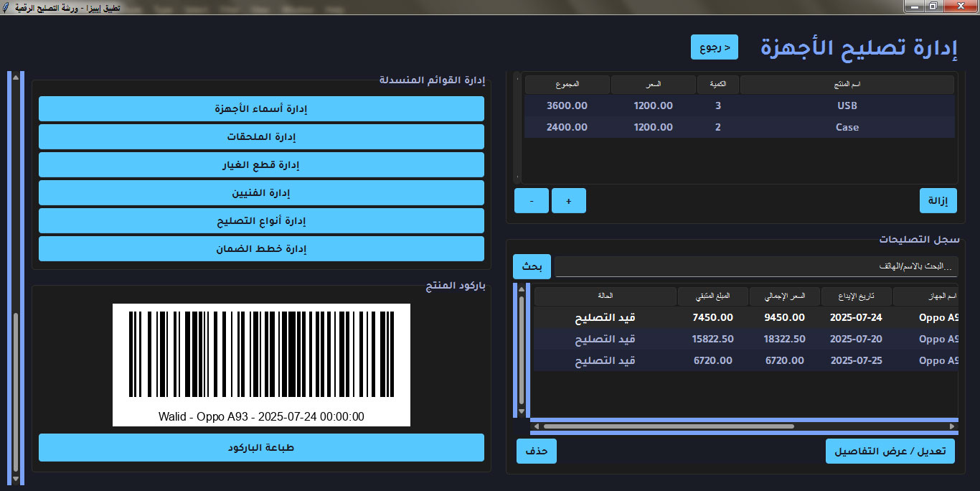Screen dimensions: 980x491
Task: Click the minus quantity button
Action: tap(532, 201)
